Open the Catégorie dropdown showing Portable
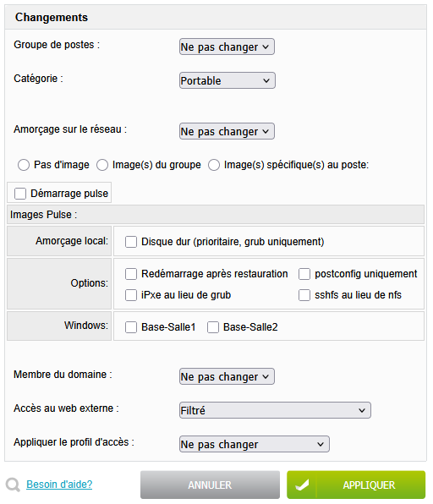433x504 pixels. click(227, 80)
